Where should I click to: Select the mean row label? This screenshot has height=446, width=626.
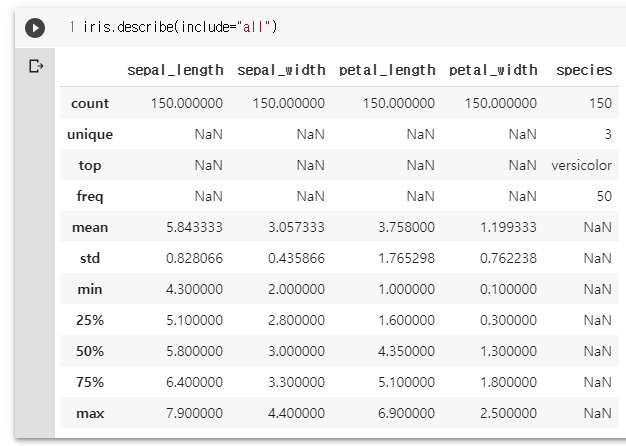coord(90,227)
